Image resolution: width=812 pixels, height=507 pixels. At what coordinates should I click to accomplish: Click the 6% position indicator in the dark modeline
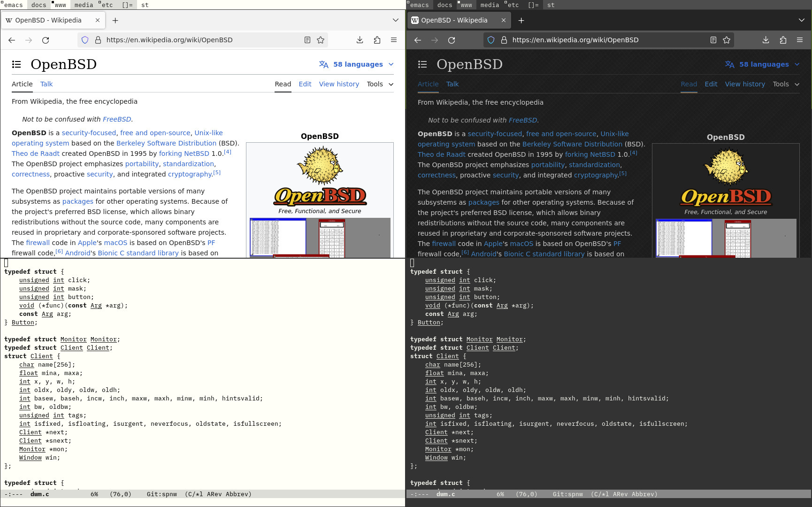500,494
